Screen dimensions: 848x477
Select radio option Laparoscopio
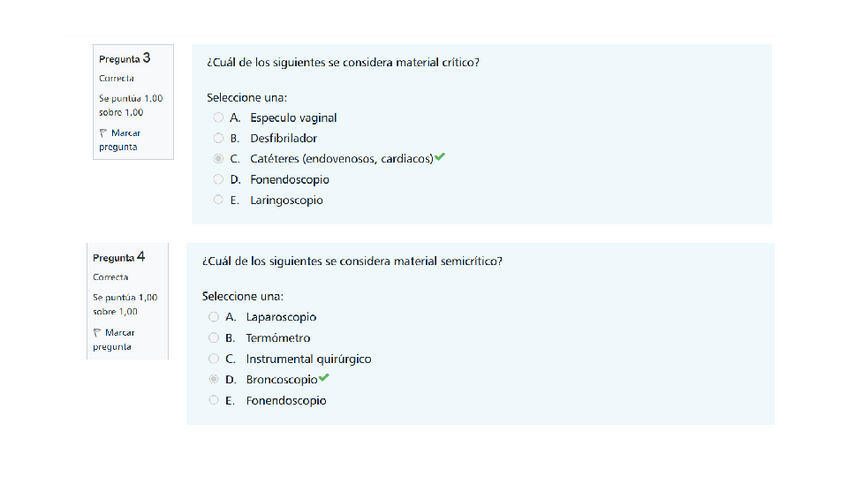coord(213,317)
